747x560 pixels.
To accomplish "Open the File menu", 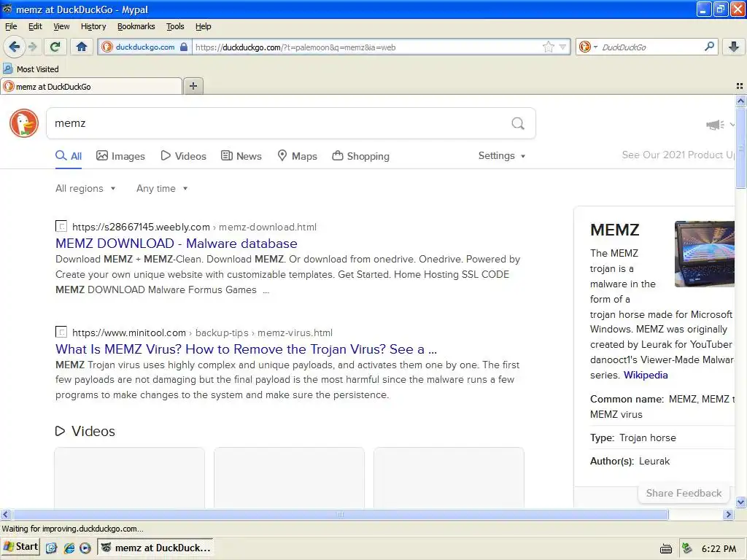I will coord(11,26).
